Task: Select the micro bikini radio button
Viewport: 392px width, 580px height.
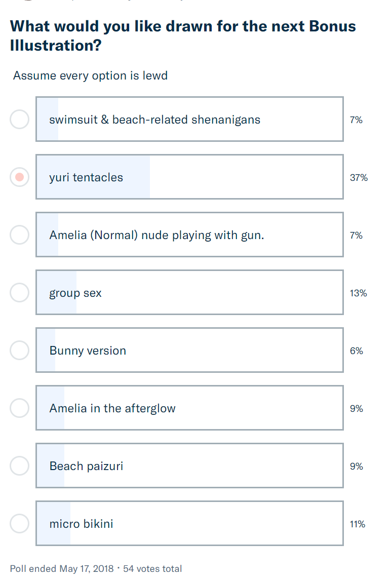Action: coord(20,523)
